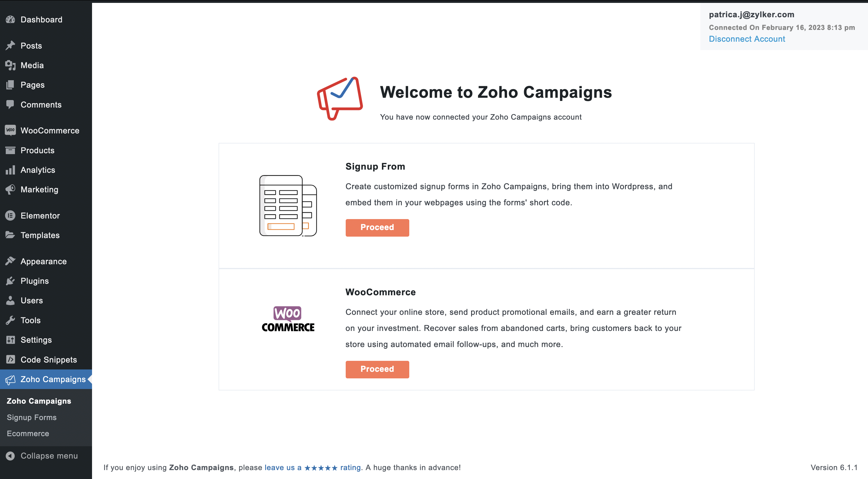Select Ecommerce submenu item
868x479 pixels.
pos(28,433)
